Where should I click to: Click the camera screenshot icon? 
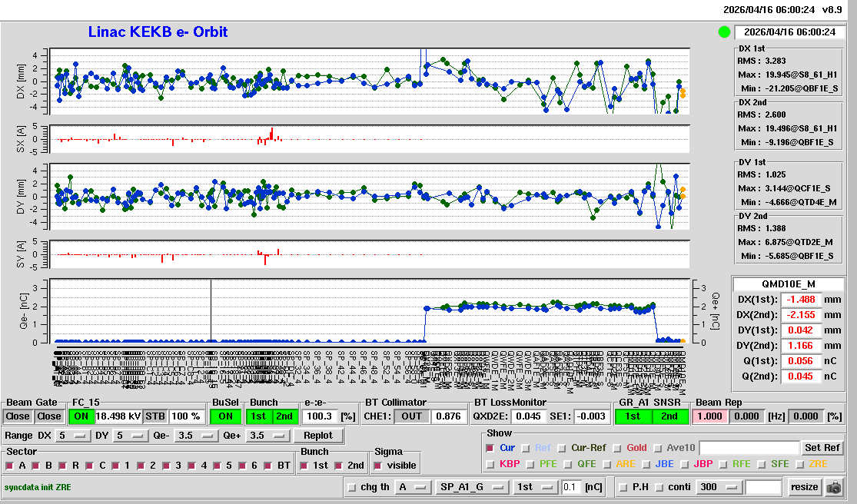click(x=834, y=487)
